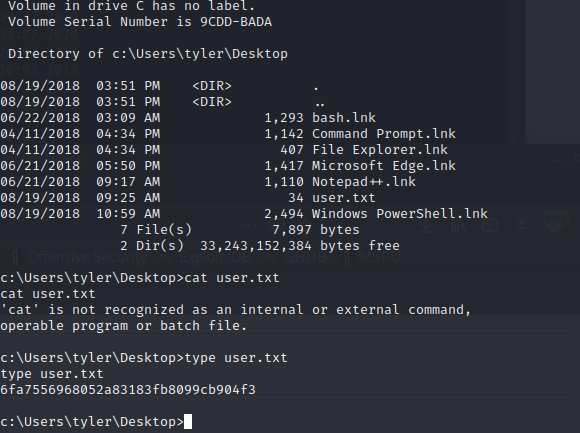Click the terminal cursor block at the prompt
580x433 pixels.
[188, 422]
